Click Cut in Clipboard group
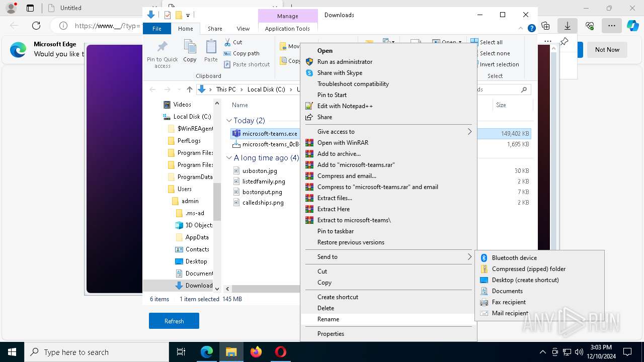 (x=233, y=42)
